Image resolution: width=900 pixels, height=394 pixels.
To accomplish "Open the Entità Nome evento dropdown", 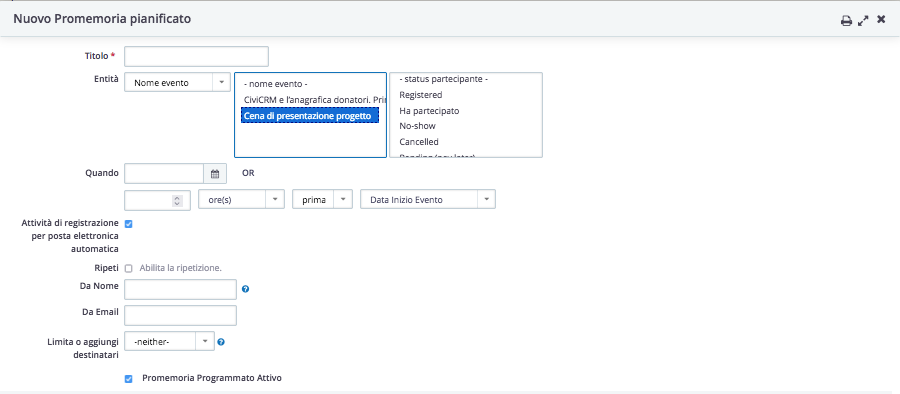I will pos(177,83).
